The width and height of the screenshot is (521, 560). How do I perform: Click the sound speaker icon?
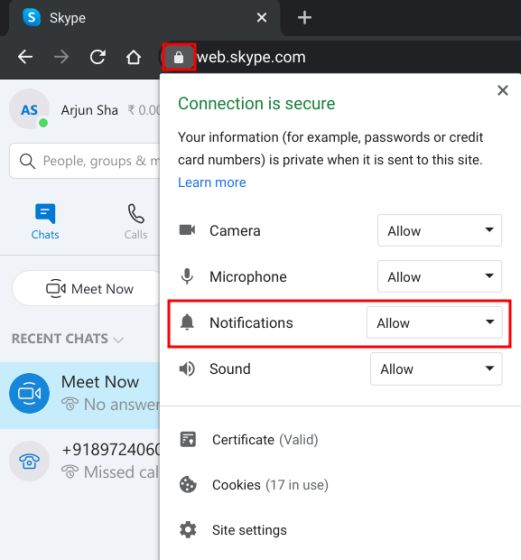(187, 369)
